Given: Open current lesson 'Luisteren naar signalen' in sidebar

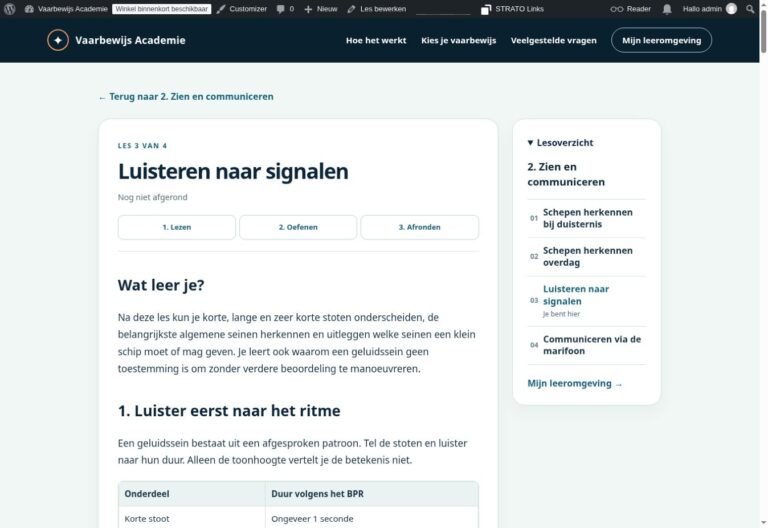Looking at the screenshot, I should [x=576, y=295].
